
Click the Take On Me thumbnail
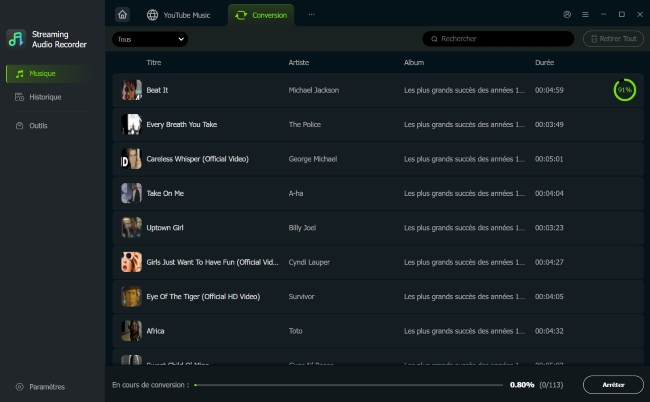[x=131, y=193]
